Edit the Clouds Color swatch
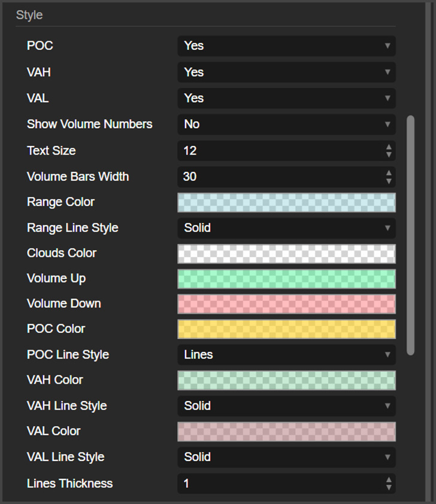Image resolution: width=436 pixels, height=504 pixels. click(x=286, y=253)
